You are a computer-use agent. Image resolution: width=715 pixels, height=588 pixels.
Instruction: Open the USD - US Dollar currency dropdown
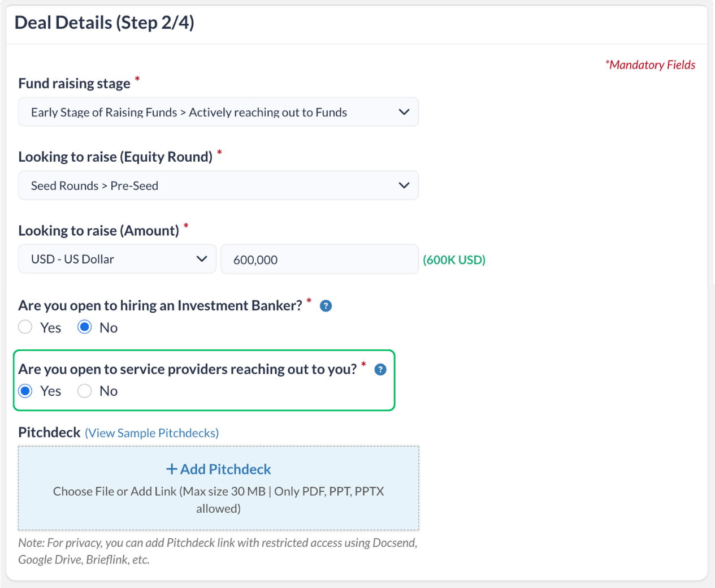(x=117, y=259)
